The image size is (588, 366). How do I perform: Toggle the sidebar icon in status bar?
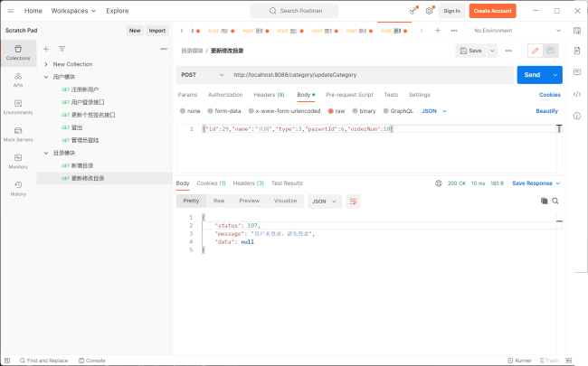pyautogui.click(x=7, y=361)
